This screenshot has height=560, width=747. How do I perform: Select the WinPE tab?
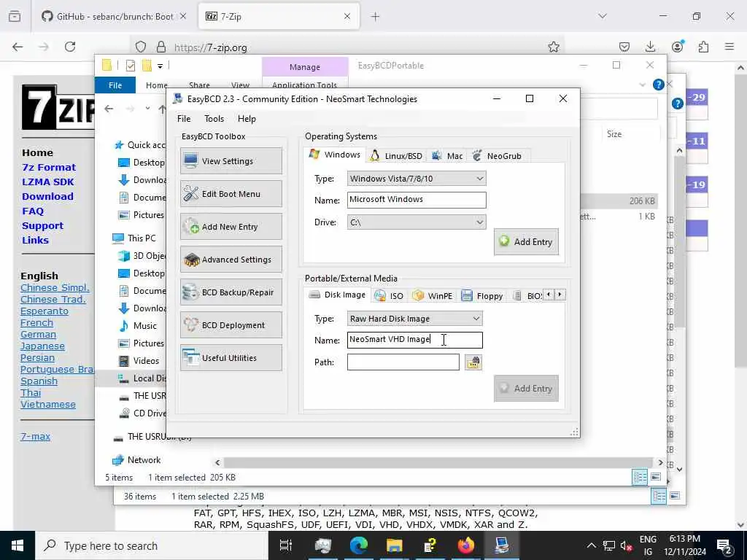tap(433, 296)
